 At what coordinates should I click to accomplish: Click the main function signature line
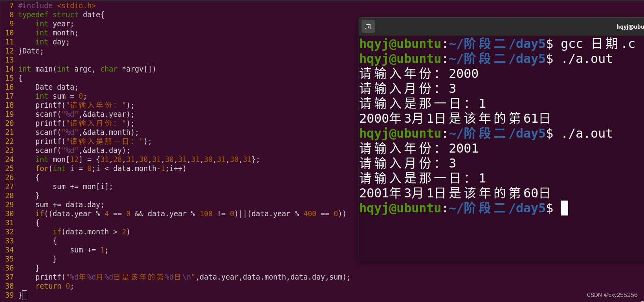87,69
